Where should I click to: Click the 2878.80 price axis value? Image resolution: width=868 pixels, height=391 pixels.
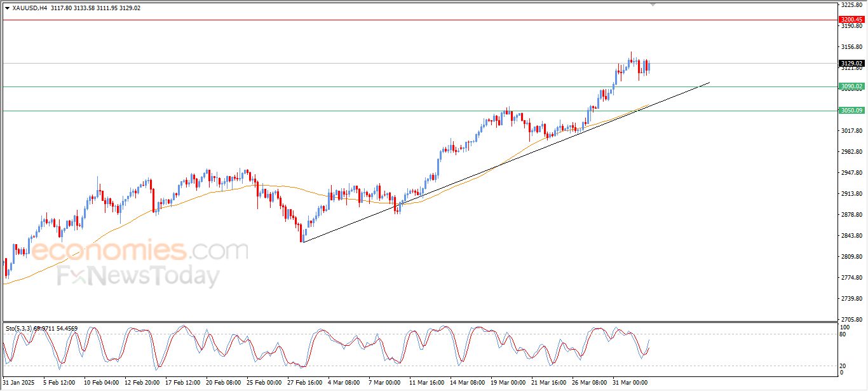pyautogui.click(x=851, y=215)
